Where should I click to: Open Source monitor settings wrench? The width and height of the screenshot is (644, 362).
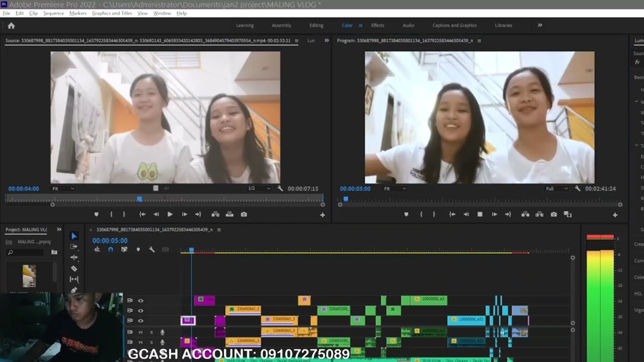(x=280, y=189)
